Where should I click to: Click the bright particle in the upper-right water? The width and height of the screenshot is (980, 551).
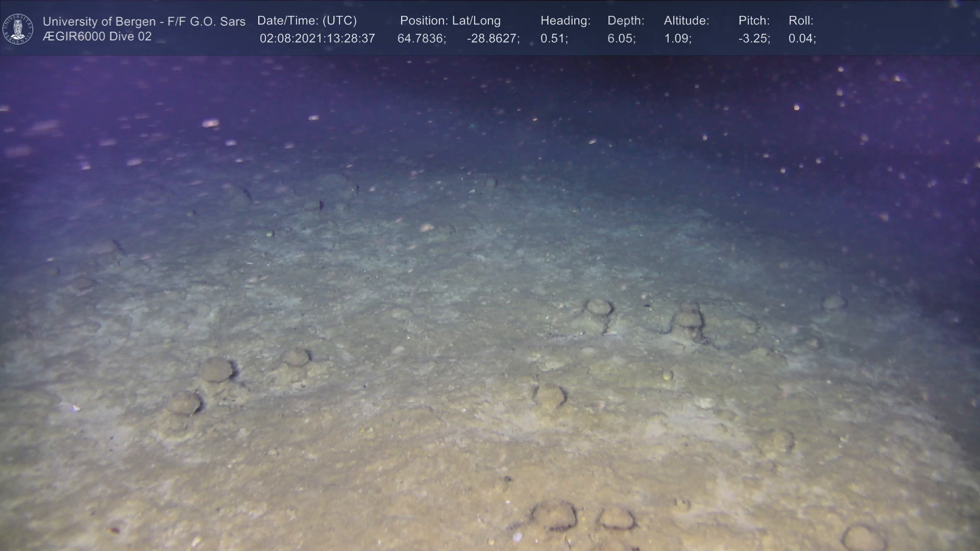click(796, 108)
